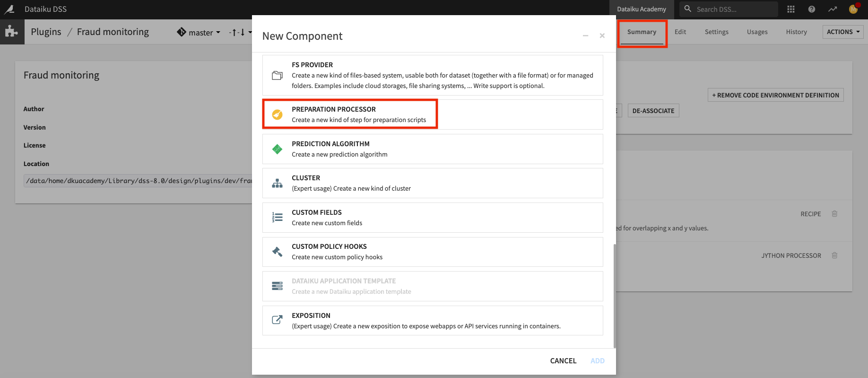View the History tab
This screenshot has width=868, height=378.
point(796,32)
